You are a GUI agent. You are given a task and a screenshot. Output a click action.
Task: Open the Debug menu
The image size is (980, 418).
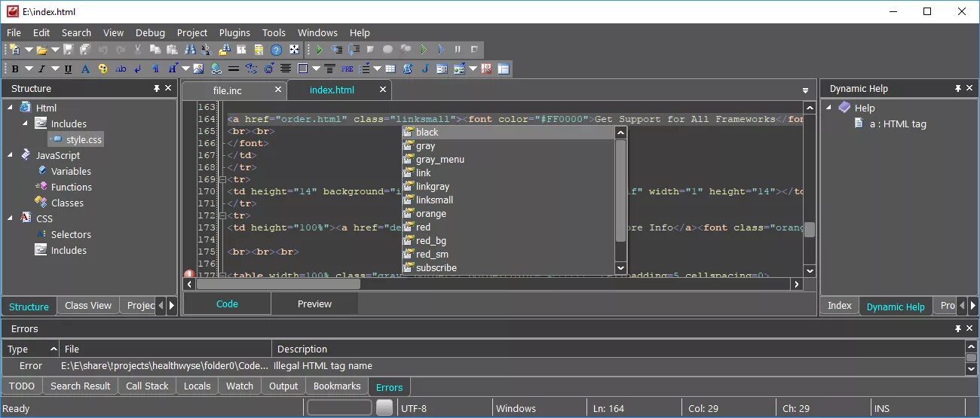point(150,32)
